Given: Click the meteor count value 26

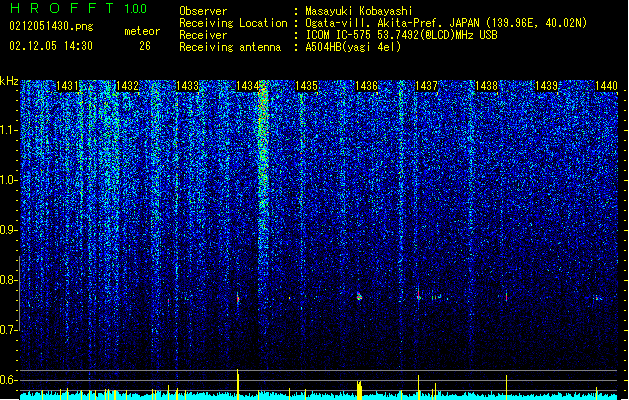Looking at the screenshot, I should pos(145,46).
